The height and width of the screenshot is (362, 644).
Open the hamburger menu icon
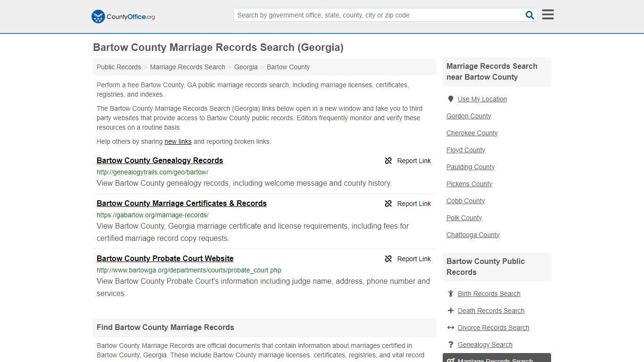click(548, 15)
